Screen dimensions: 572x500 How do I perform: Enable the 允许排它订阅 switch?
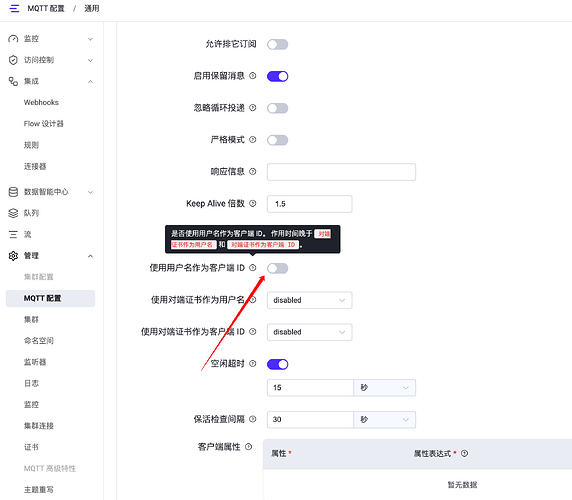pos(278,44)
